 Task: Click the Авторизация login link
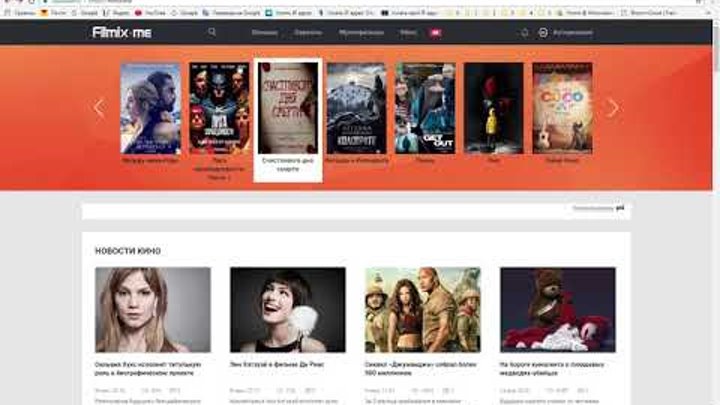(x=573, y=32)
